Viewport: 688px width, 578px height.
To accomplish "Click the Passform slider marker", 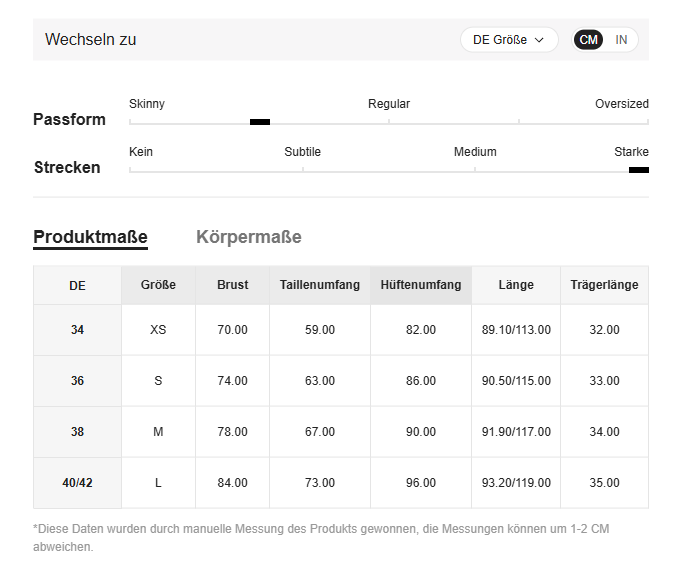I will (260, 122).
